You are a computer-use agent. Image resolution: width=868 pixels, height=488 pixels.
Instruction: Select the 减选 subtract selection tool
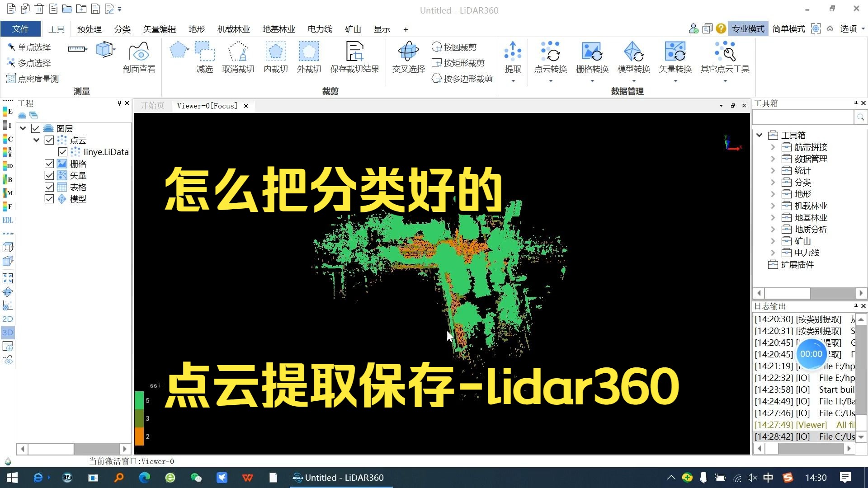[204, 57]
